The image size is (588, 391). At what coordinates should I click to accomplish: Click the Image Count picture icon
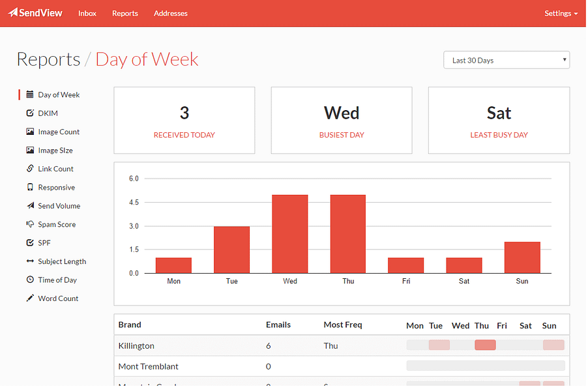click(30, 132)
